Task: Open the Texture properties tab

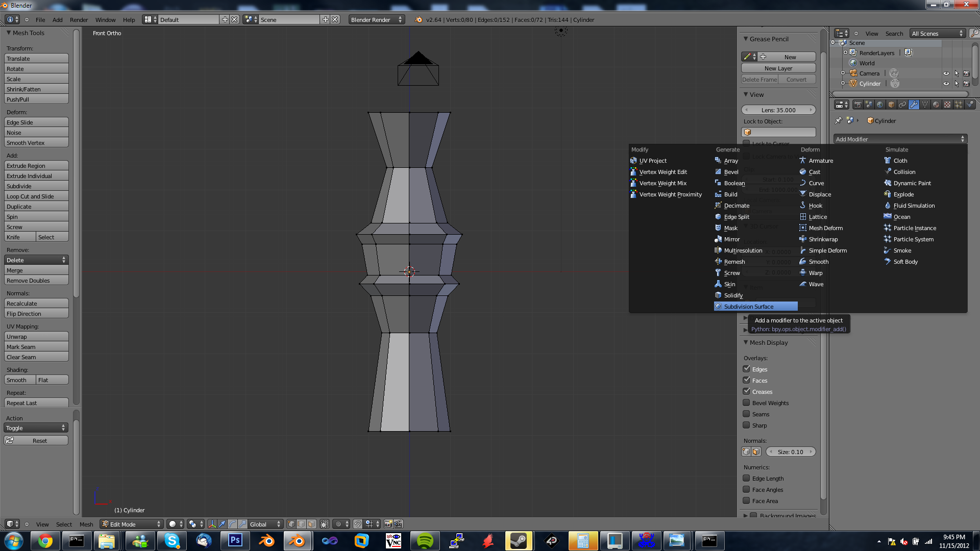Action: coord(947,105)
